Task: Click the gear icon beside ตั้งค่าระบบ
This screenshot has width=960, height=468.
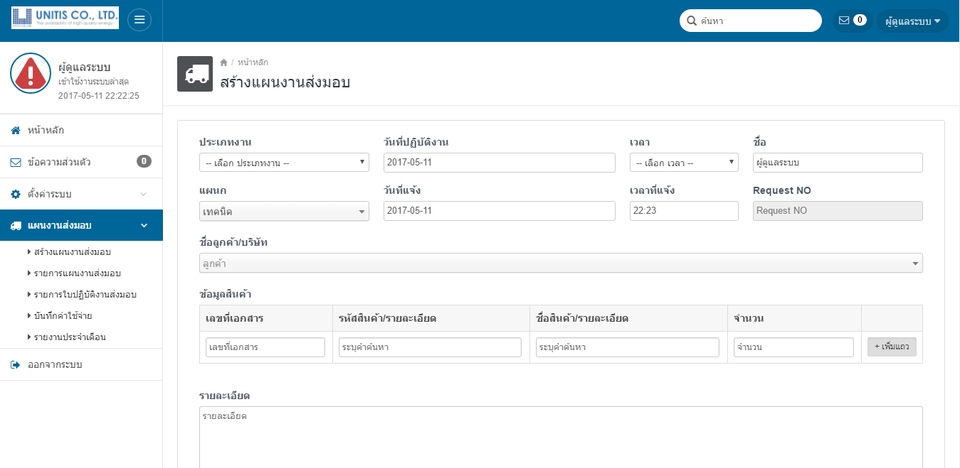Action: tap(16, 194)
